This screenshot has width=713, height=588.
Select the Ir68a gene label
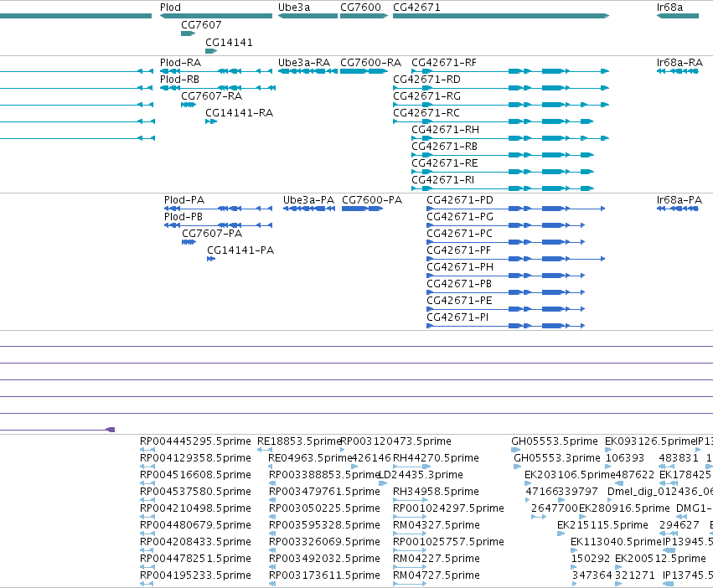pos(669,8)
